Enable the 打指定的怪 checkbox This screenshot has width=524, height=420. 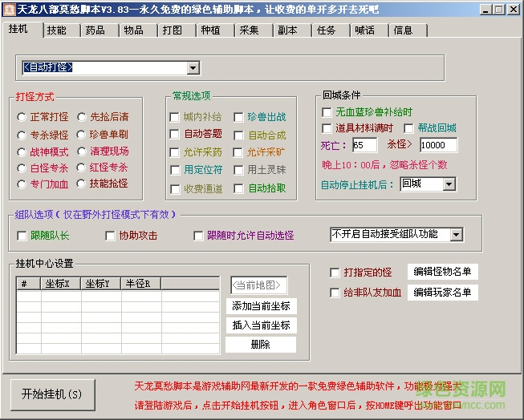(335, 273)
